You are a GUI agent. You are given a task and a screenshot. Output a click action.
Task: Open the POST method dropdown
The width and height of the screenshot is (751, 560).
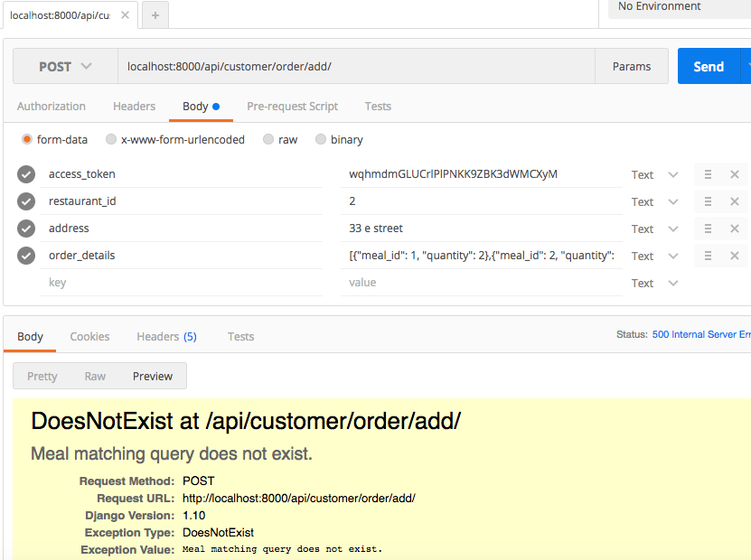pos(63,66)
